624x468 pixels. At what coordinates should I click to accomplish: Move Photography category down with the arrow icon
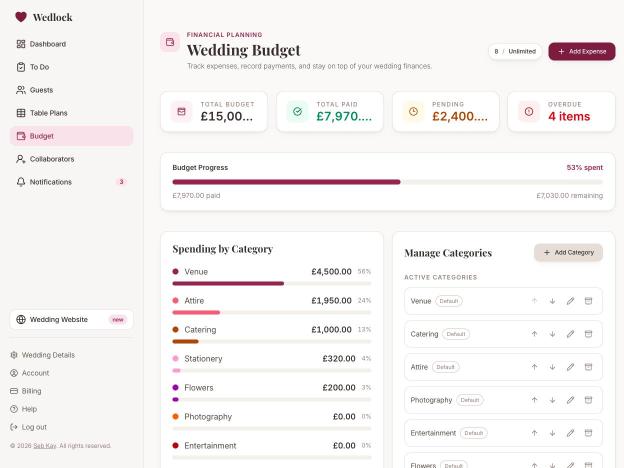click(552, 400)
